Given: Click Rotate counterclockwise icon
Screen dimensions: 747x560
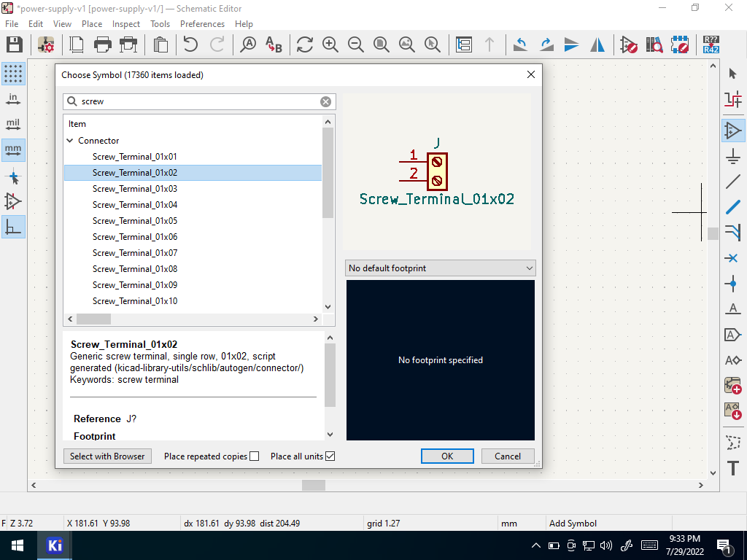Looking at the screenshot, I should point(520,44).
